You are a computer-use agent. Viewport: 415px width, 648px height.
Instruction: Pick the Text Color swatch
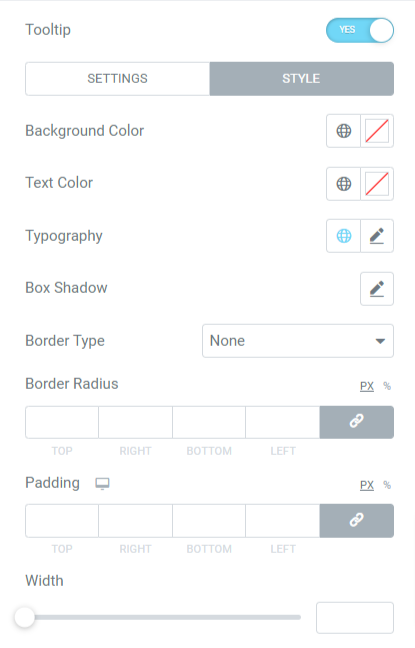377,184
